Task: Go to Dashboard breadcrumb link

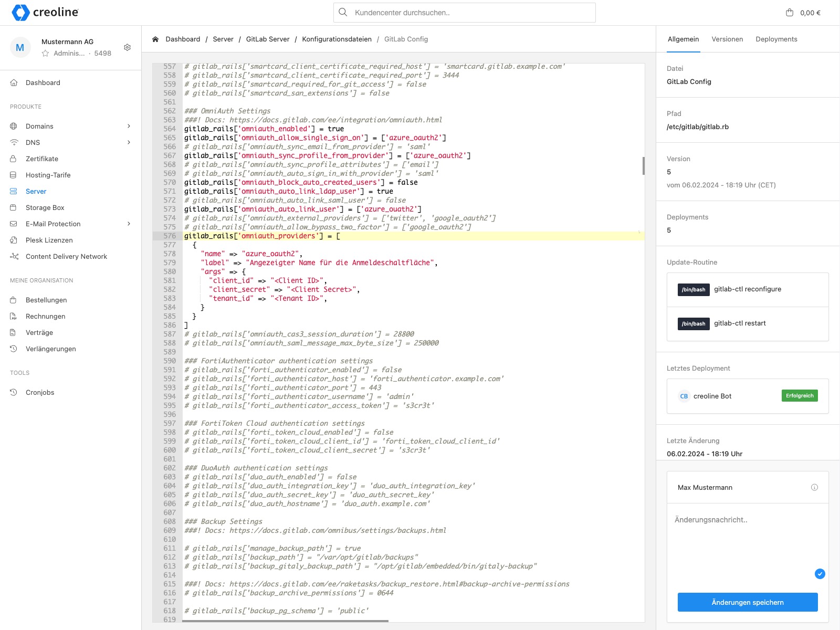Action: point(183,39)
